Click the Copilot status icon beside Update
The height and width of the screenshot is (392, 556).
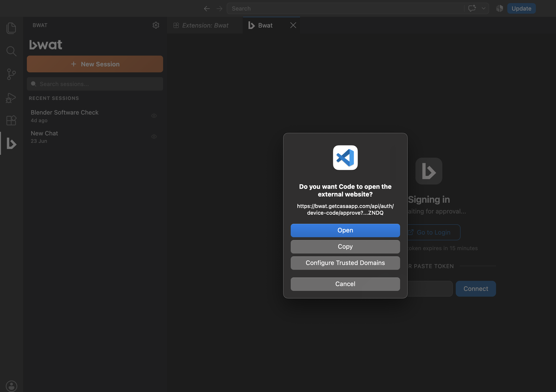click(x=499, y=8)
